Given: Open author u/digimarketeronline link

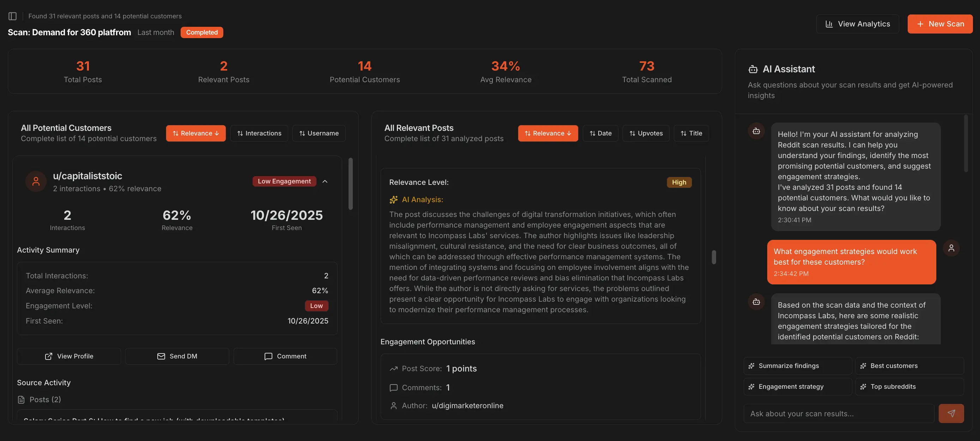Looking at the screenshot, I should (467, 406).
